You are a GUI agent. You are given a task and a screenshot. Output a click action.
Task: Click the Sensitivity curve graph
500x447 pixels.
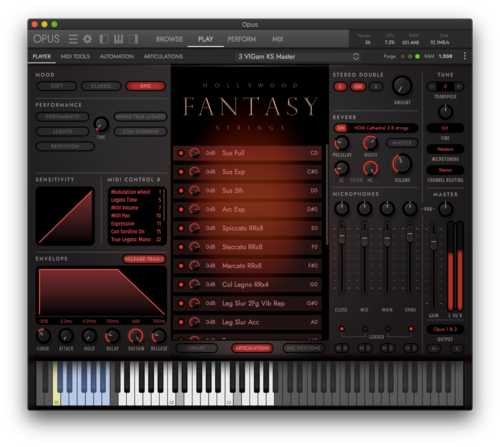(x=65, y=216)
